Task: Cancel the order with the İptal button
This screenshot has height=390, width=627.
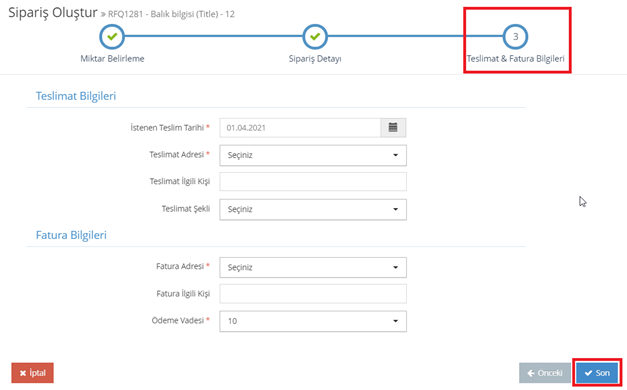Action: click(x=32, y=373)
